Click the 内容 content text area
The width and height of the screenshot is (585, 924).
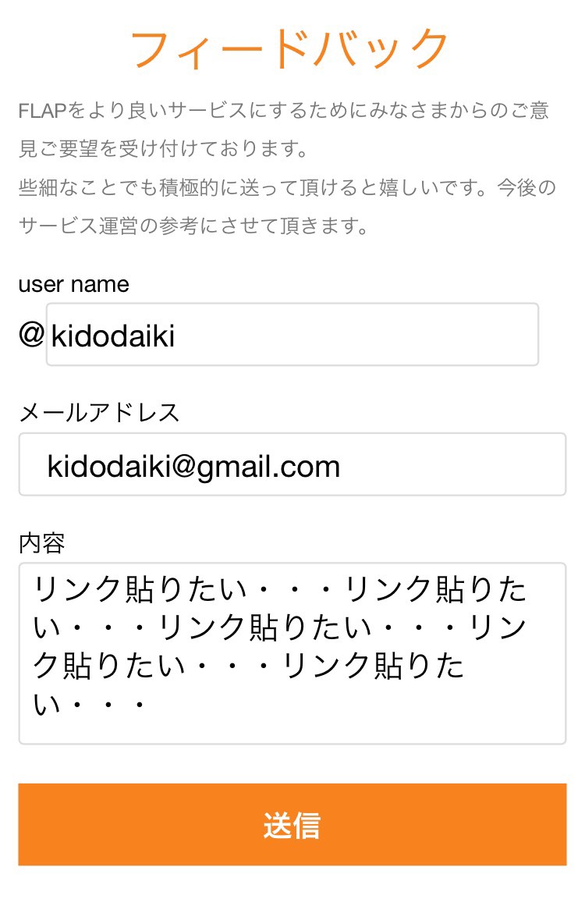click(x=292, y=653)
